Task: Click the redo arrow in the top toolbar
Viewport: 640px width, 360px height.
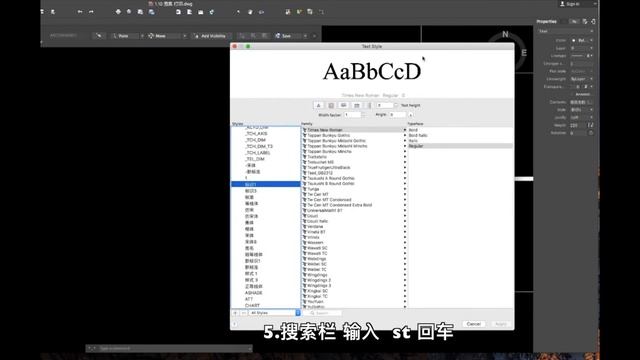Action: point(91,12)
